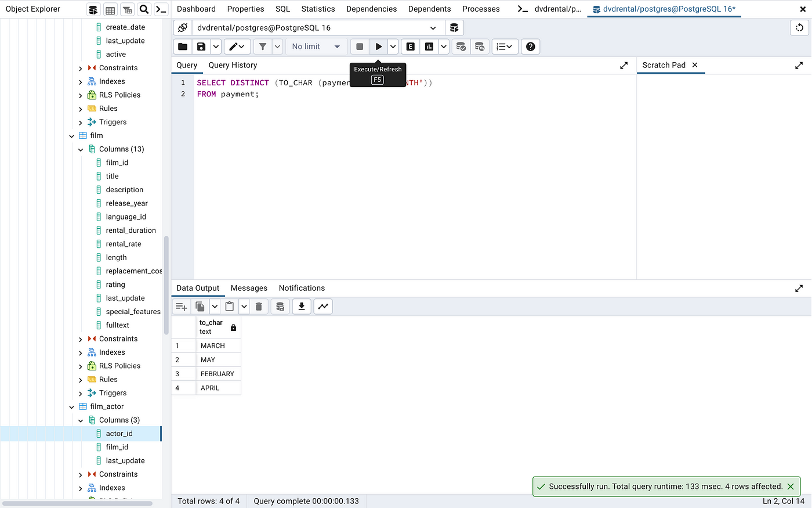Expand the Query editor panel
Screen dimensions: 812x508
[x=624, y=66]
